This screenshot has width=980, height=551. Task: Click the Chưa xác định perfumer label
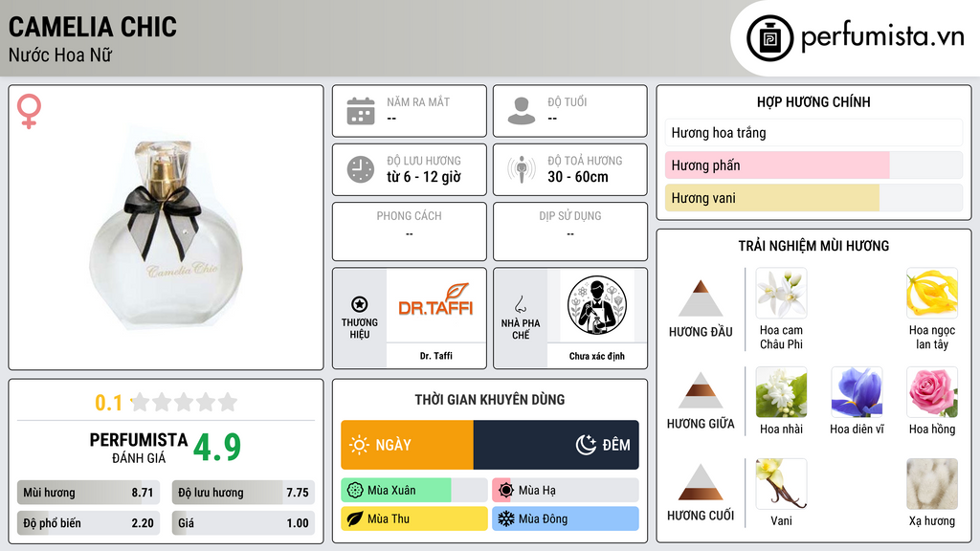coord(597,356)
